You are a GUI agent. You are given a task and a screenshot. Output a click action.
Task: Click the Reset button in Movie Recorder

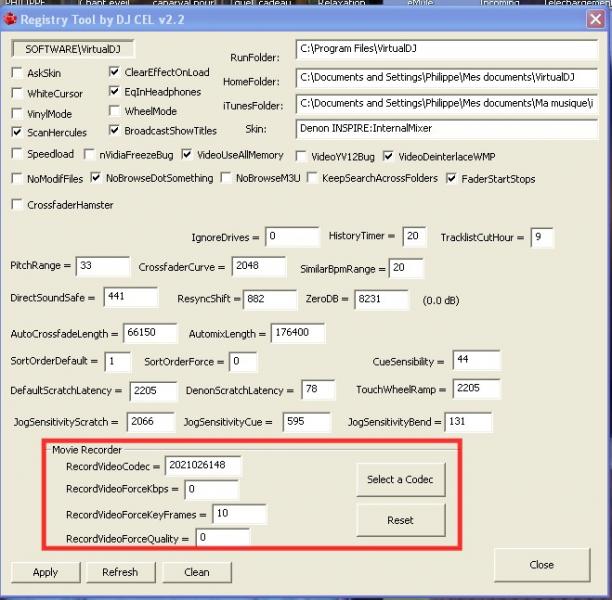[x=400, y=520]
